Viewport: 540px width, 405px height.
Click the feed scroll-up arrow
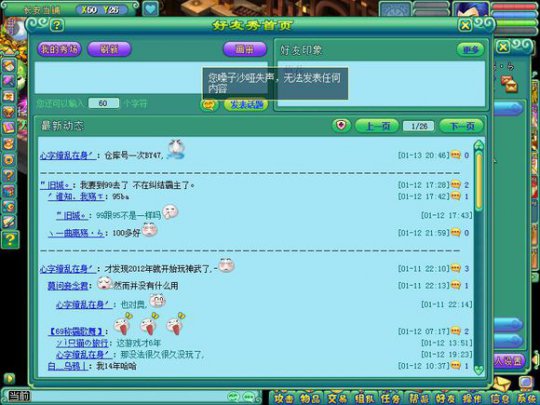[x=479, y=145]
